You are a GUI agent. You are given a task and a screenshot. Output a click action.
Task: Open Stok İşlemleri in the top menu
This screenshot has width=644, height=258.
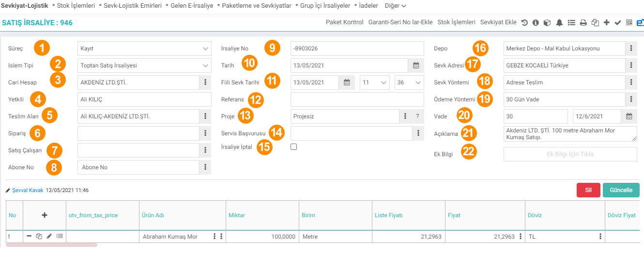(x=76, y=5)
